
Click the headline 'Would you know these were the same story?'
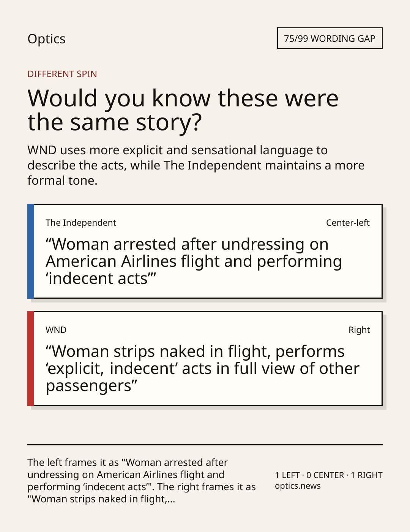pyautogui.click(x=183, y=110)
